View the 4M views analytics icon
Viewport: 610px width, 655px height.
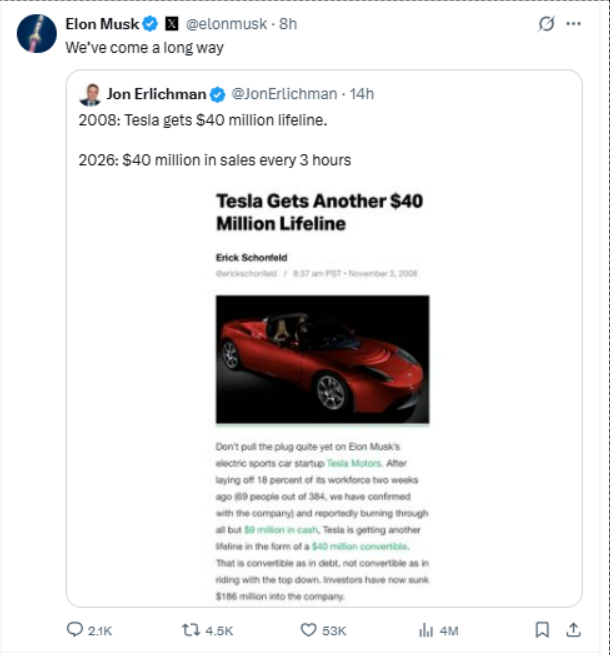tap(425, 630)
